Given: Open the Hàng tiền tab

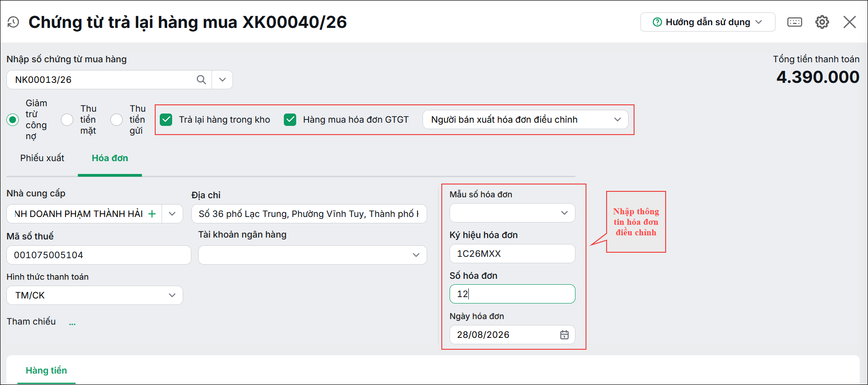Looking at the screenshot, I should pos(46,370).
